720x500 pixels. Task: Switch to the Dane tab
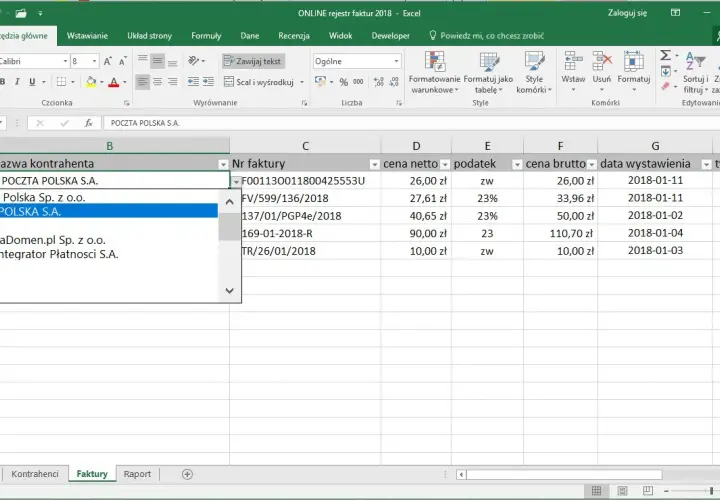[250, 36]
